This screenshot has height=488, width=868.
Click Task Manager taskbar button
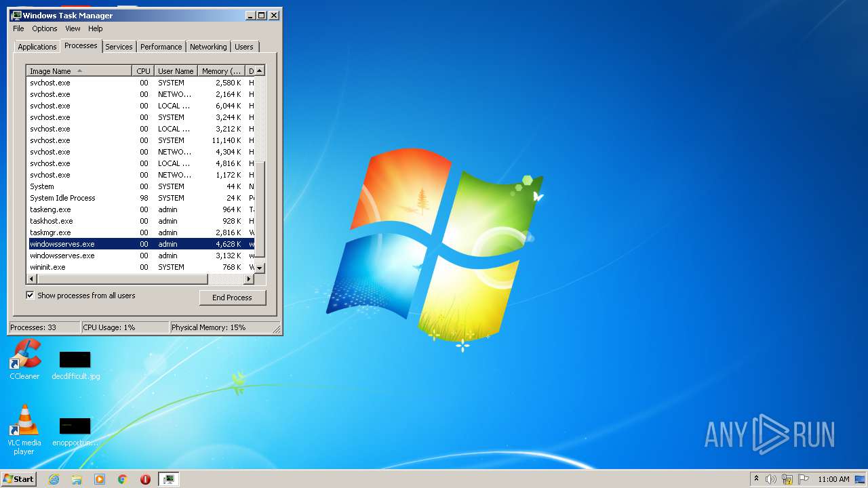point(169,479)
